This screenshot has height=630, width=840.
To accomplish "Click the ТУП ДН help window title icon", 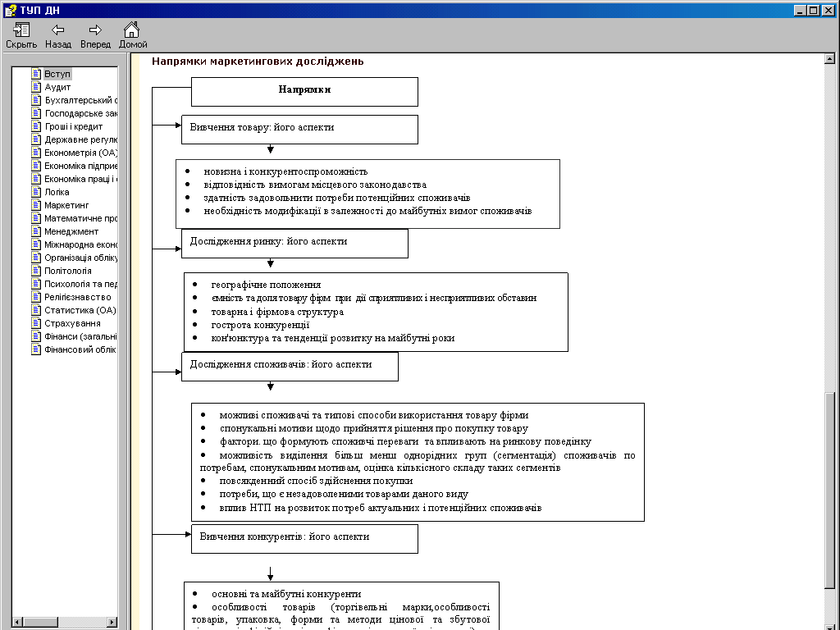I will coord(10,10).
